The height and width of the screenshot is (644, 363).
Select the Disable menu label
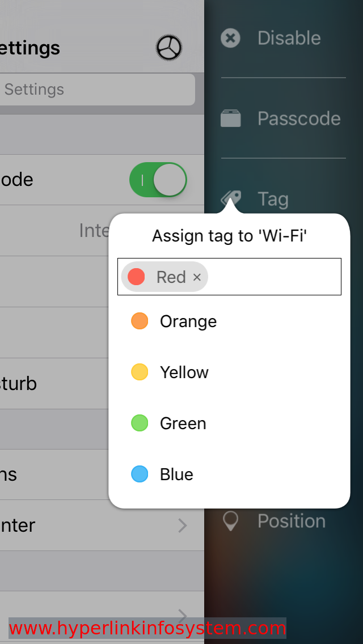(289, 38)
